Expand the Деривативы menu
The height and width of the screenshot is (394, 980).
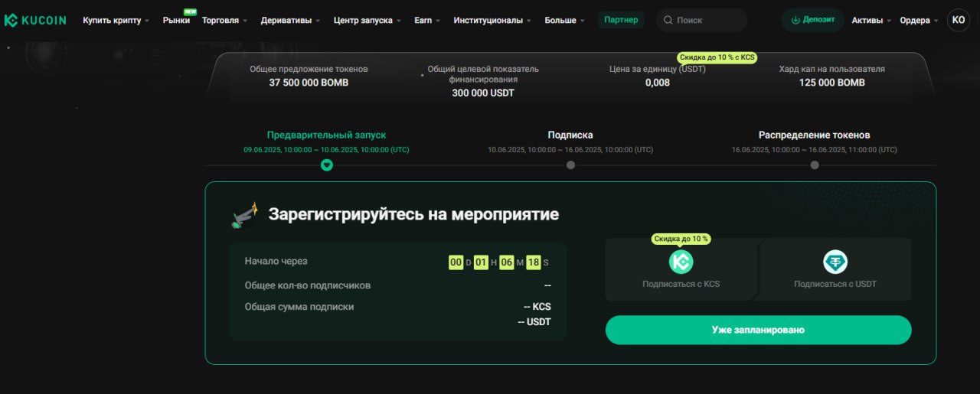290,21
